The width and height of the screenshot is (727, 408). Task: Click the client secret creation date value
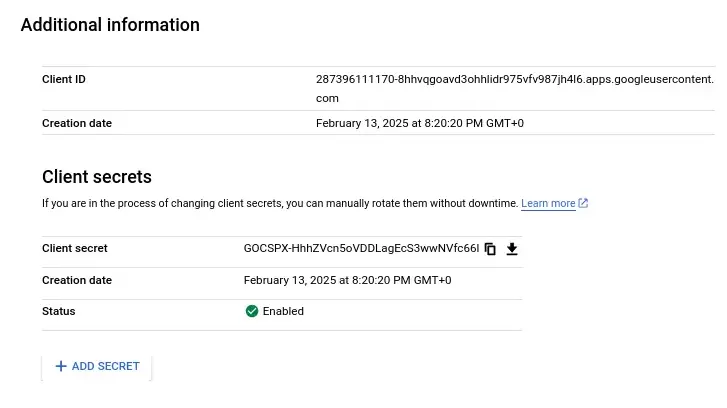tap(347, 280)
